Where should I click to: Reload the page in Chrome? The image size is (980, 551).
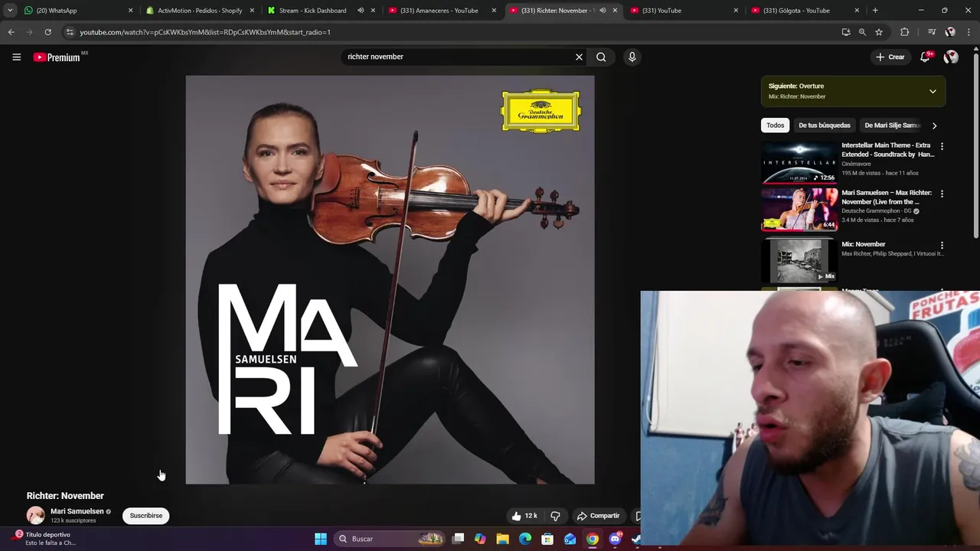47,32
